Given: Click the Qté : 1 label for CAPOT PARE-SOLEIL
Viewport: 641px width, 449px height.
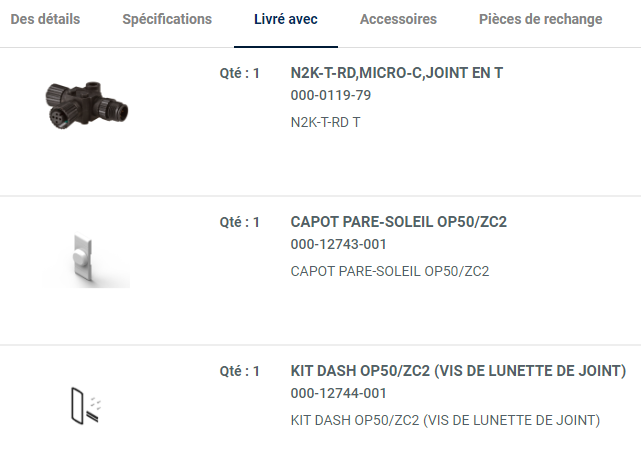Looking at the screenshot, I should coord(239,222).
